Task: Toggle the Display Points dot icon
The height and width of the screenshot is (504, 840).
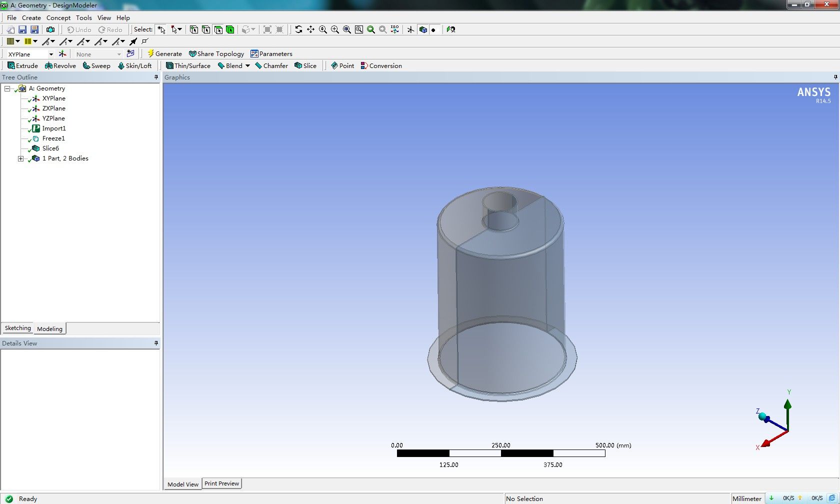Action: [x=433, y=29]
